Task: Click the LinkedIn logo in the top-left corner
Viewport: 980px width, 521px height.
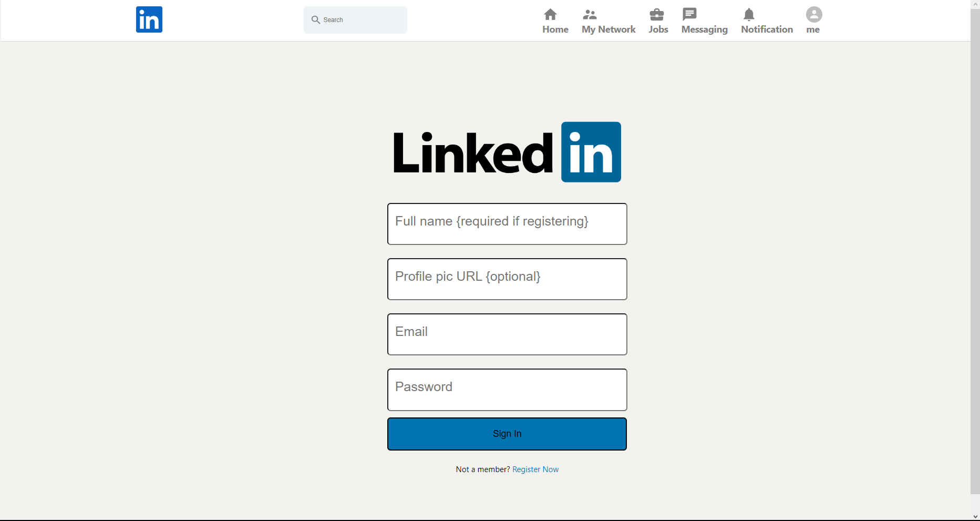Action: [x=149, y=19]
